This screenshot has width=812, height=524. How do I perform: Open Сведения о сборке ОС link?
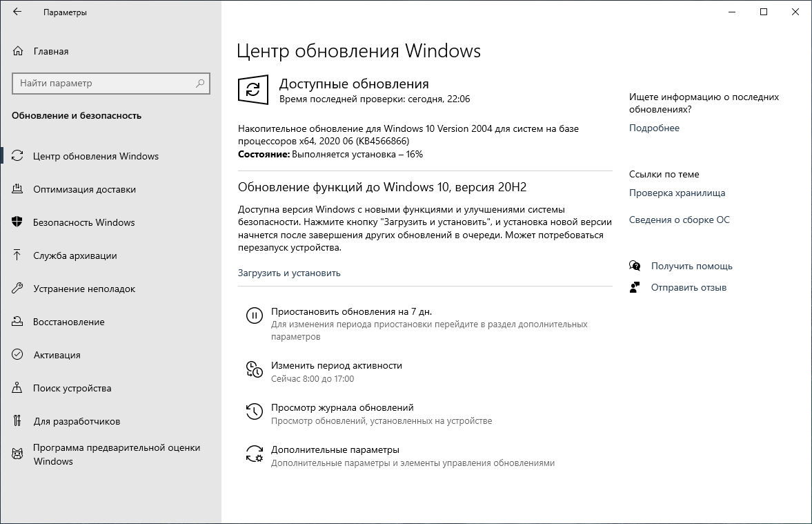(679, 220)
